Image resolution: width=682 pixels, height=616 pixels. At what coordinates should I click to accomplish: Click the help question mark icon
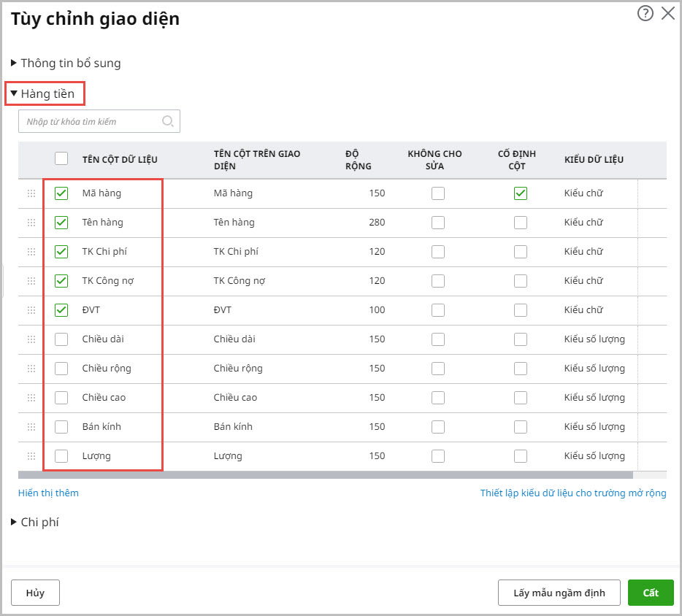pos(645,14)
